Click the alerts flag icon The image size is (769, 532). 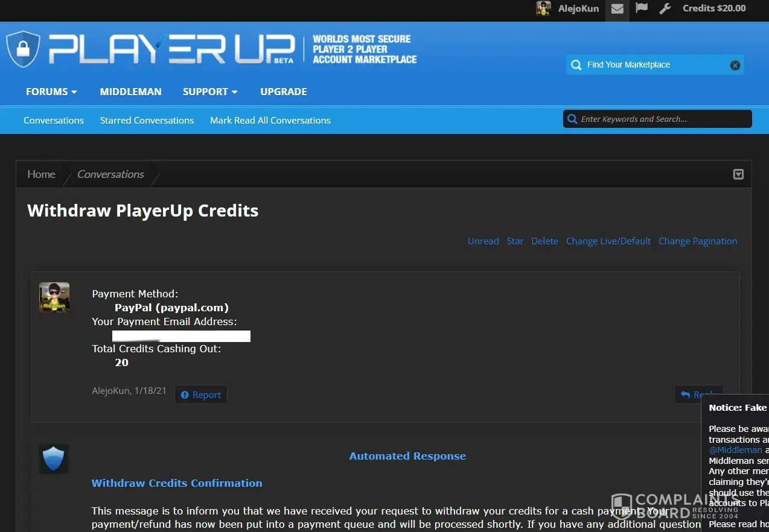coord(642,8)
